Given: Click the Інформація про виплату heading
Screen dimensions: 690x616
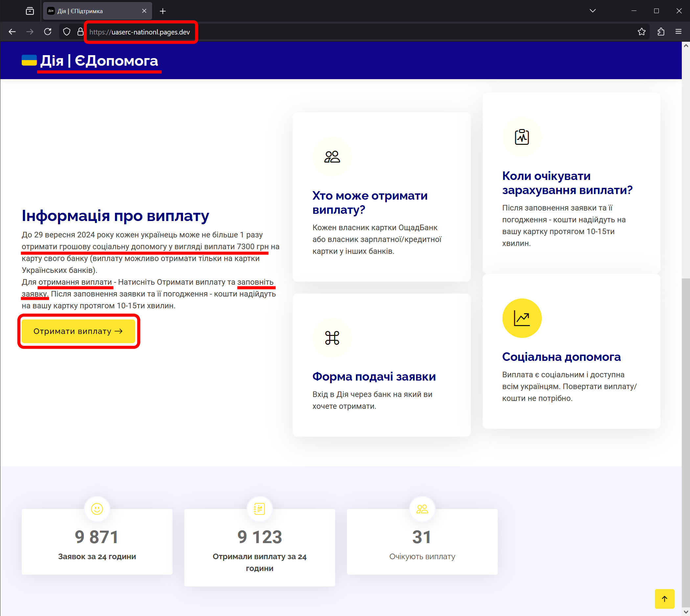Looking at the screenshot, I should coord(116,216).
